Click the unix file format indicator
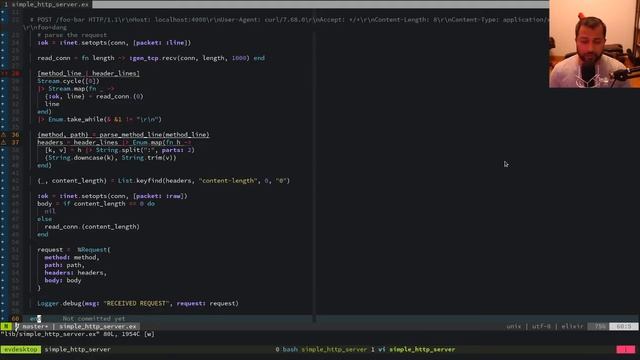Screen dimensions: 640x360 click(513, 326)
